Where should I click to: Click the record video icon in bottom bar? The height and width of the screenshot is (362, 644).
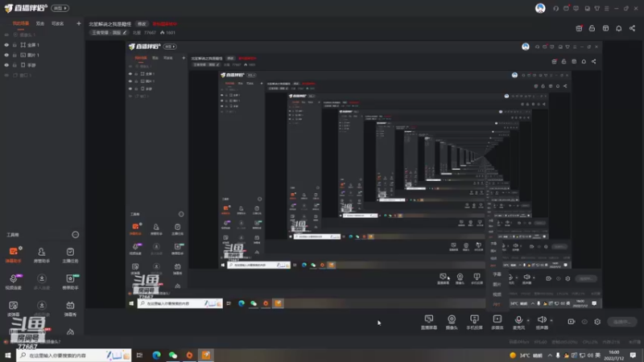tap(572, 322)
